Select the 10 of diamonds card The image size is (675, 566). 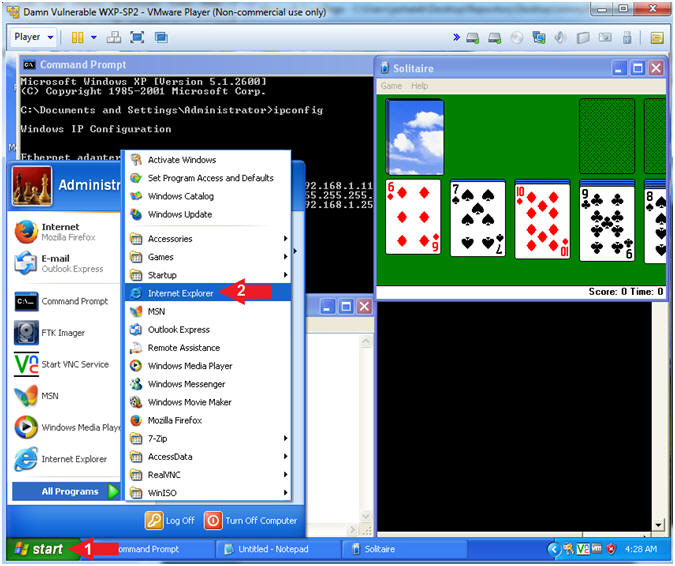(542, 220)
